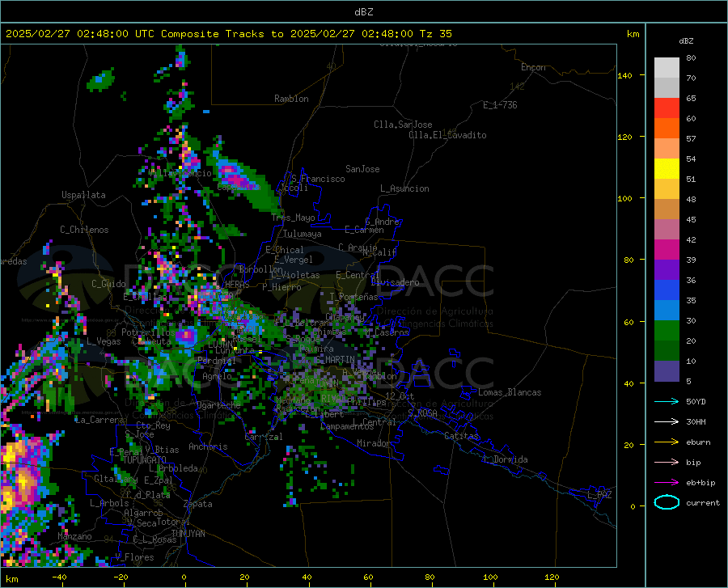Screen dimensions: 728x588
Task: Pick the bright yellow swatch in dBZ scale
Action: (x=667, y=169)
